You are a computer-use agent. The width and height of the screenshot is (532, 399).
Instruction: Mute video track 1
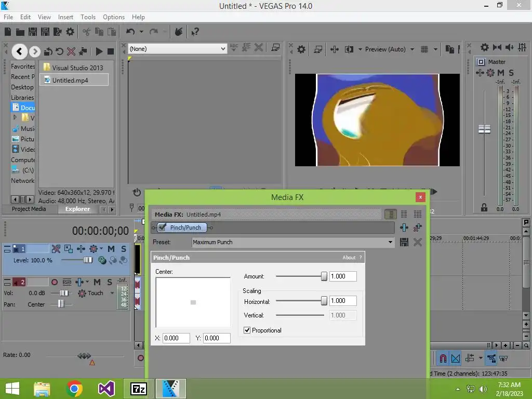pyautogui.click(x=111, y=249)
